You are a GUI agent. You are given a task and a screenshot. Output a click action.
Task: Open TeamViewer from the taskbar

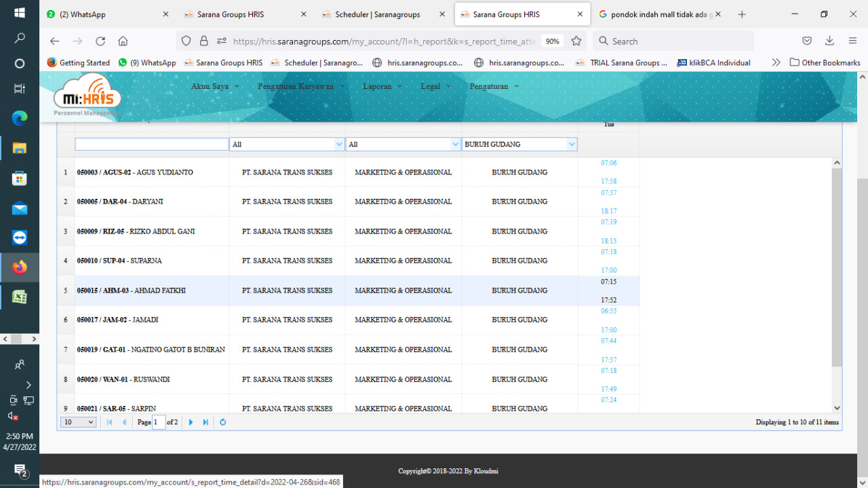tap(20, 238)
